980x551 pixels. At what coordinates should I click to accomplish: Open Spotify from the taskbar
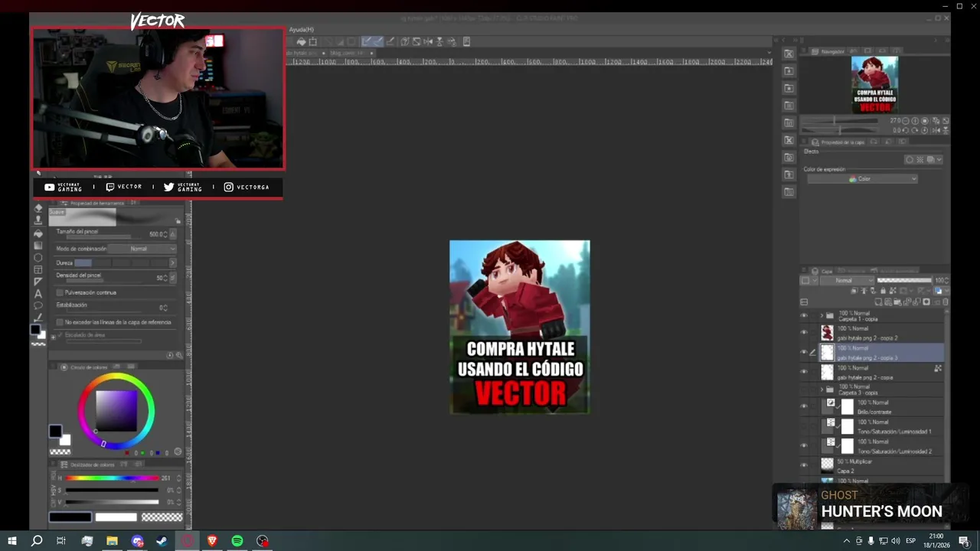click(x=237, y=541)
